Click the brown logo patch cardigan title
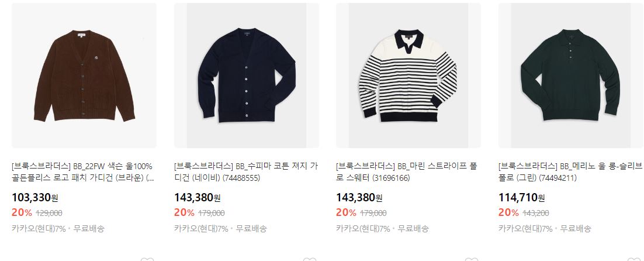 [x=84, y=172]
